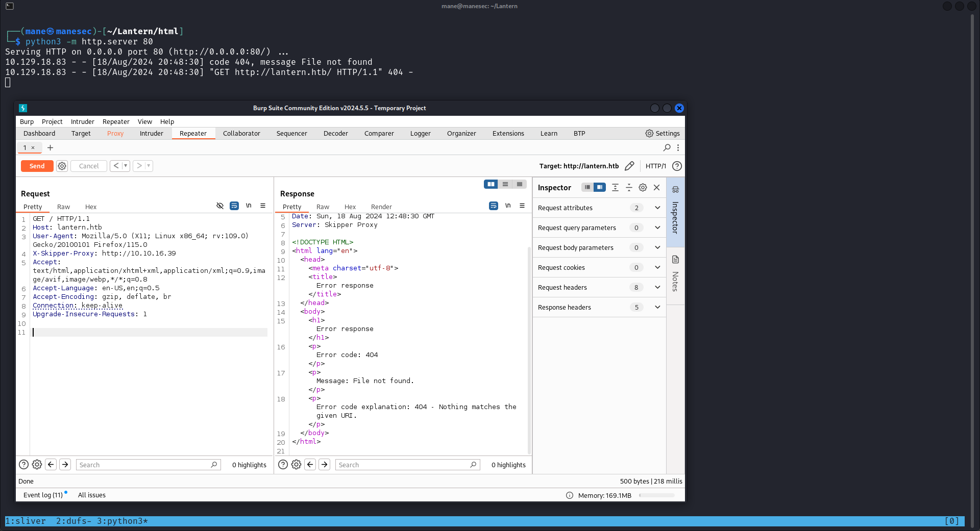Focus the Response search field
The width and height of the screenshot is (980, 531).
click(407, 465)
